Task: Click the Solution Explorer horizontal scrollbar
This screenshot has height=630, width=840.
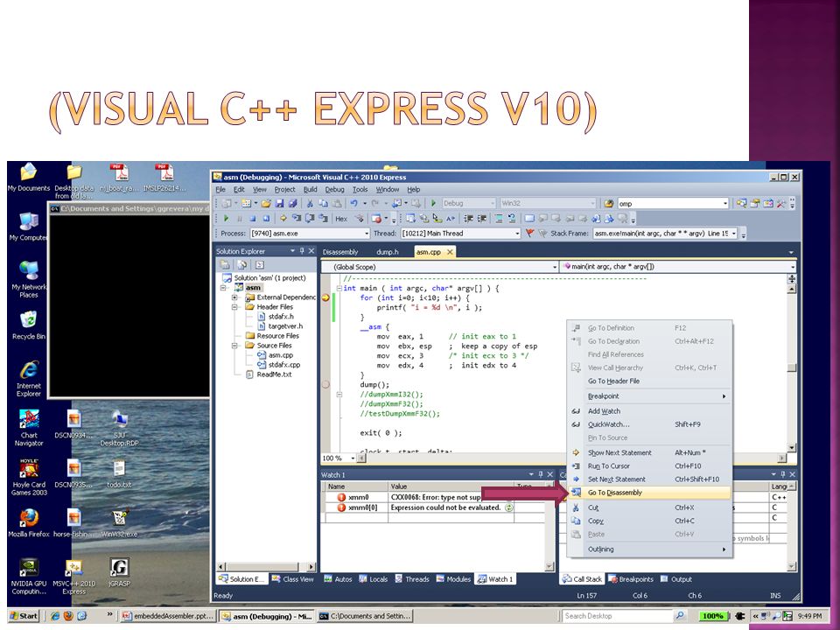Action: pos(266,566)
